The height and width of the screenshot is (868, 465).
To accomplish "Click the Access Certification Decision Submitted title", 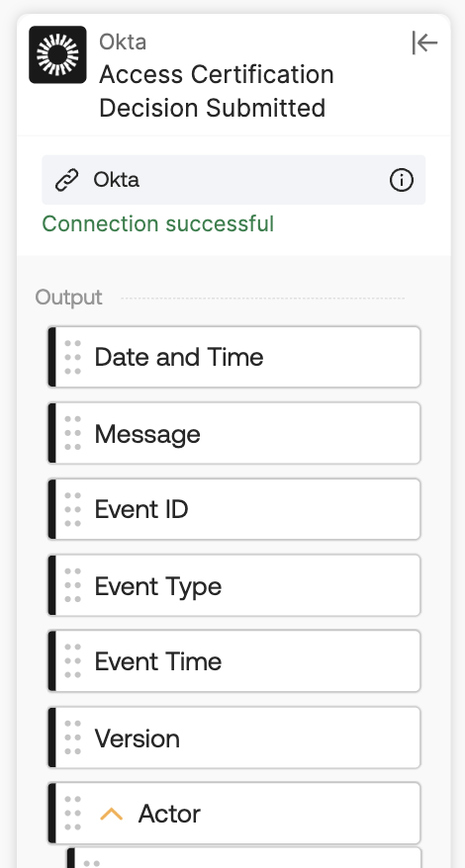I will pyautogui.click(x=217, y=91).
